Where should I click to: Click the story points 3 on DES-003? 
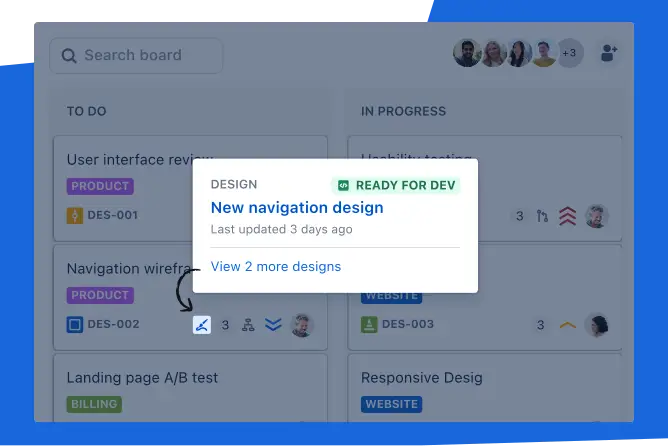click(540, 325)
